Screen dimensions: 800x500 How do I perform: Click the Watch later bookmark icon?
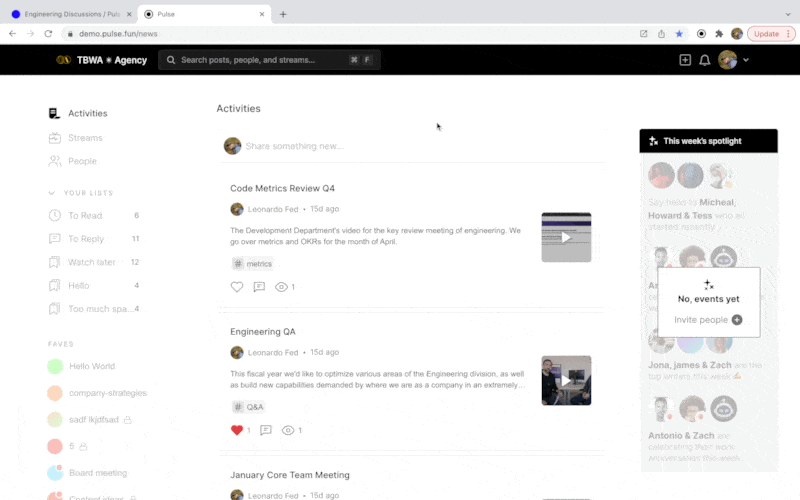tap(54, 262)
